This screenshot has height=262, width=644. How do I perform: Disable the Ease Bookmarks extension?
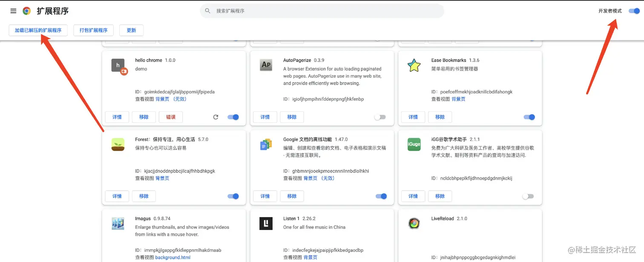(529, 117)
